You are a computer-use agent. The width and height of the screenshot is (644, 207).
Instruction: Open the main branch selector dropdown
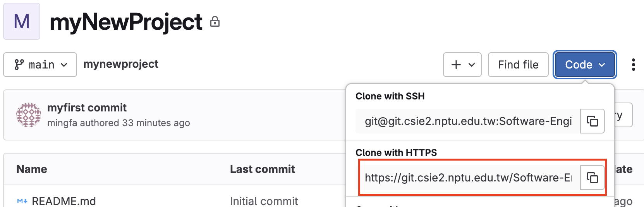pyautogui.click(x=40, y=65)
